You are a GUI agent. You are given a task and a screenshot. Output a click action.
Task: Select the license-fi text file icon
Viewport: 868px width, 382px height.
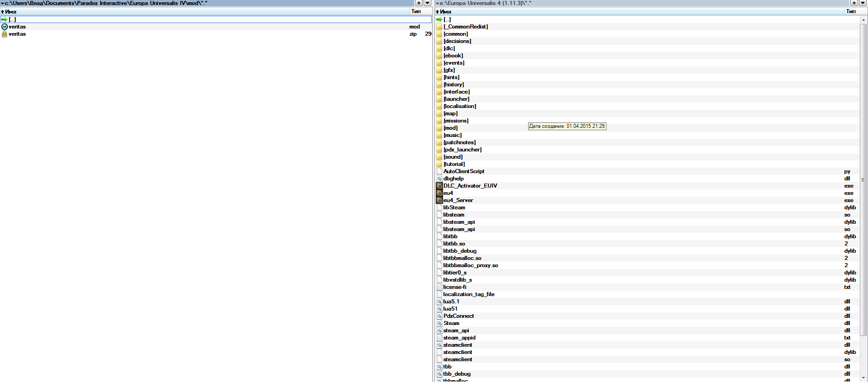click(439, 287)
